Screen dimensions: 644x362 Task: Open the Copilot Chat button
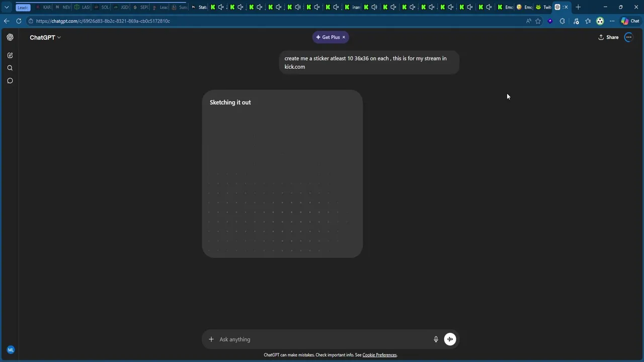(630, 21)
